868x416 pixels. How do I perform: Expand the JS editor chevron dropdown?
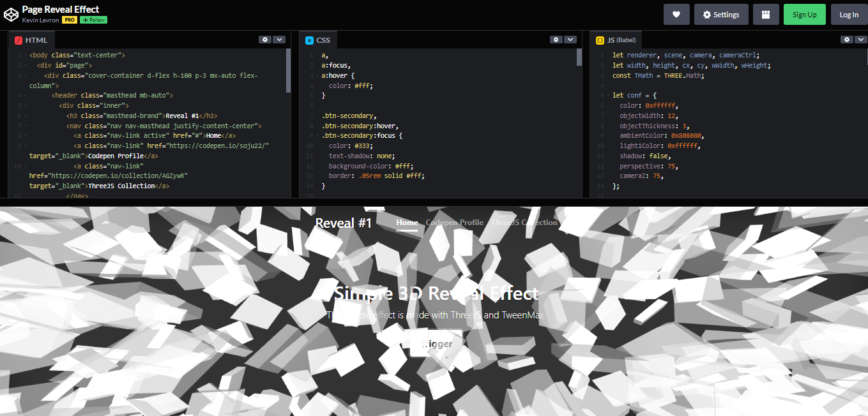pyautogui.click(x=860, y=40)
